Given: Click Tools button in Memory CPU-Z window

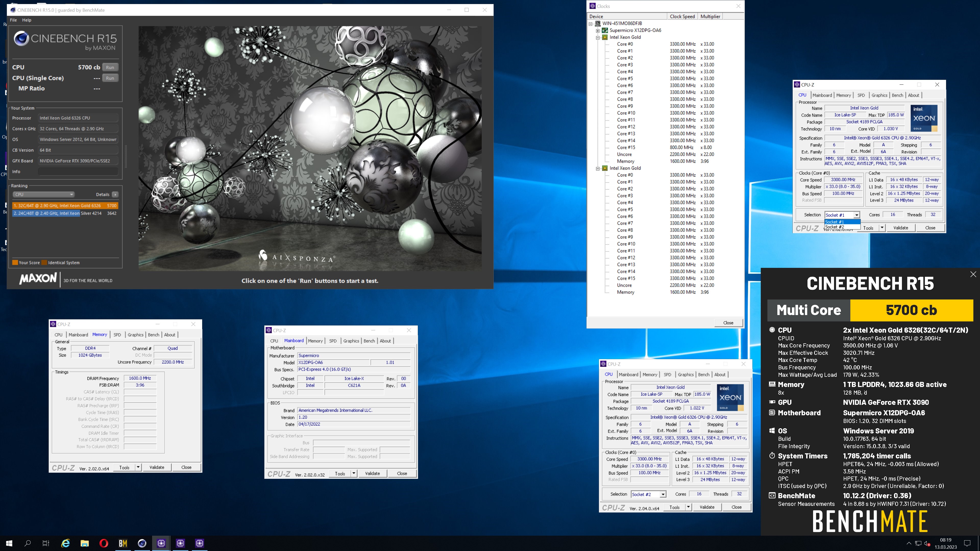Looking at the screenshot, I should coord(124,467).
